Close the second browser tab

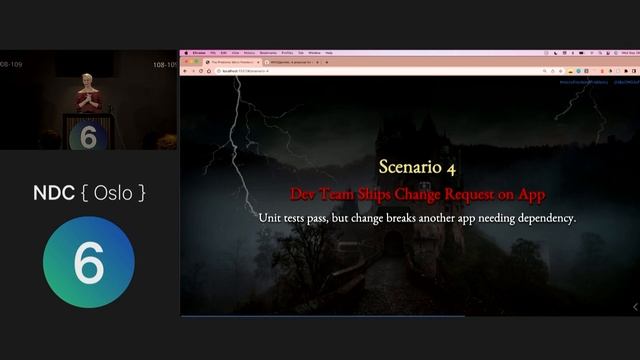click(x=317, y=62)
